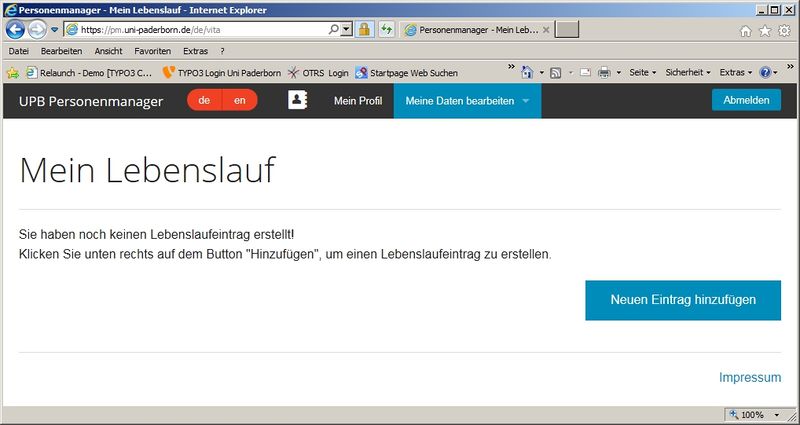Open the command bar Extras dropdown
Viewport: 800px width, 425px height.
(x=736, y=73)
